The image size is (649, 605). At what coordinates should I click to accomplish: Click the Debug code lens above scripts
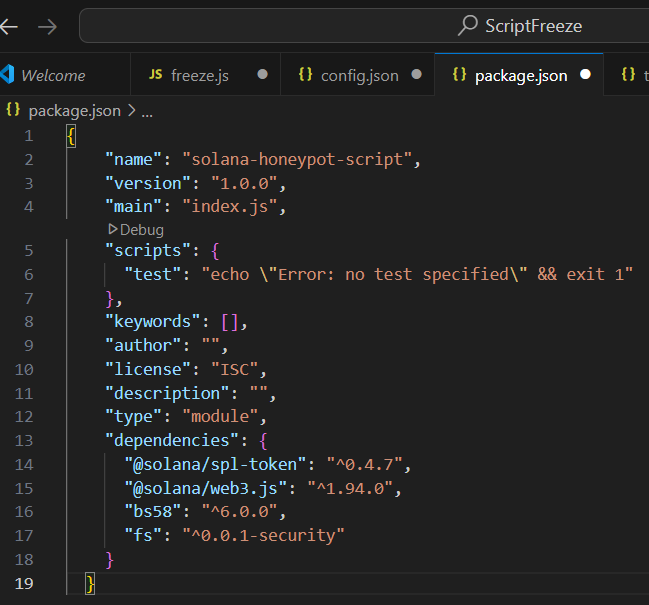(x=142, y=230)
